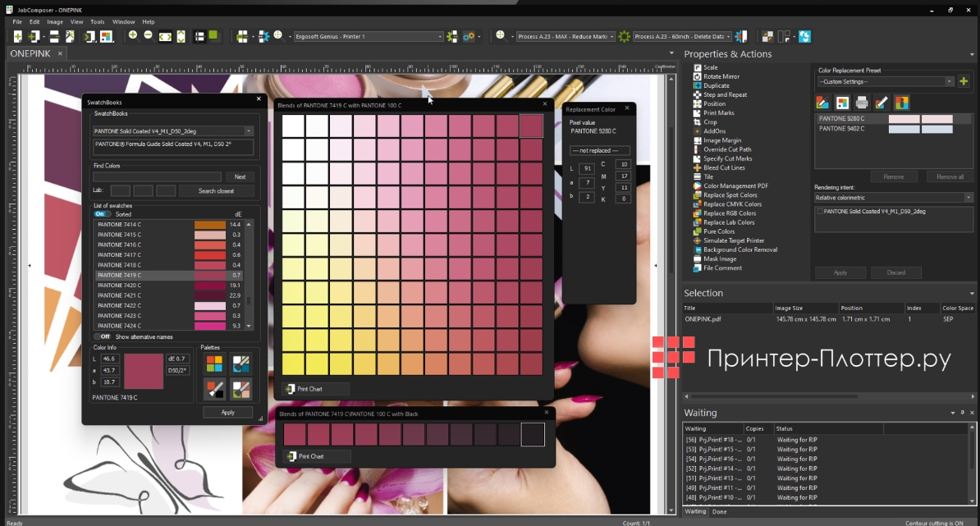Select the PANTONE 7422 C swatch row
Viewport: 980px width, 526px height.
pos(120,305)
